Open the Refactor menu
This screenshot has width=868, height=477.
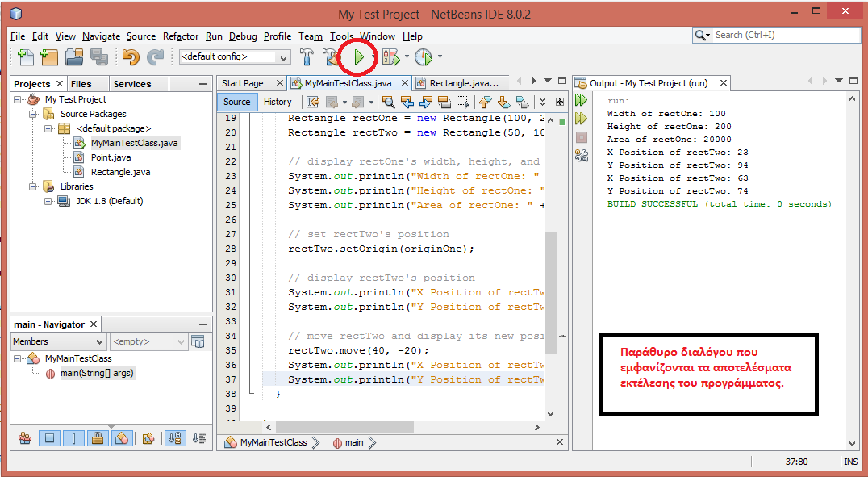click(x=180, y=36)
